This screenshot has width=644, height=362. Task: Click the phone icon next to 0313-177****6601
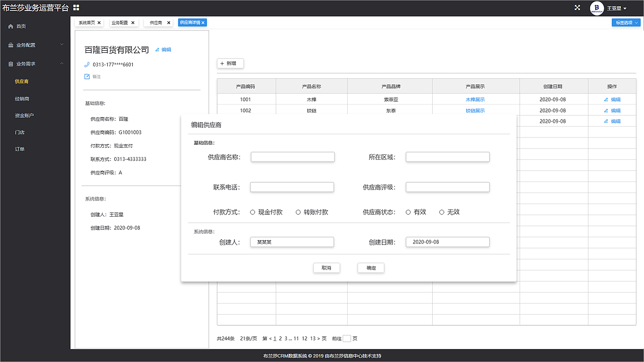click(x=87, y=64)
